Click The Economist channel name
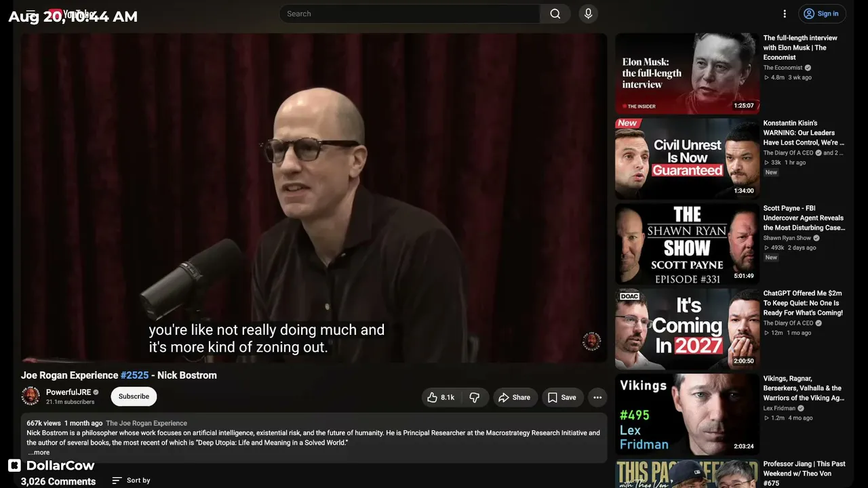Viewport: 868px width, 488px height. click(783, 68)
